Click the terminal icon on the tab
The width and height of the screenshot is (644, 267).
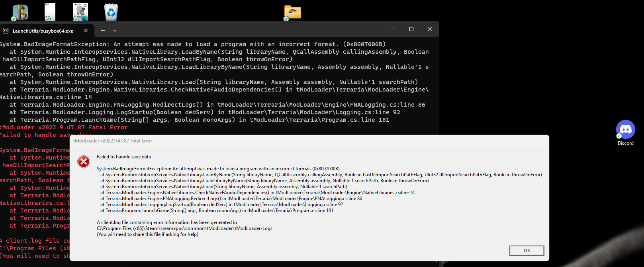tap(6, 31)
